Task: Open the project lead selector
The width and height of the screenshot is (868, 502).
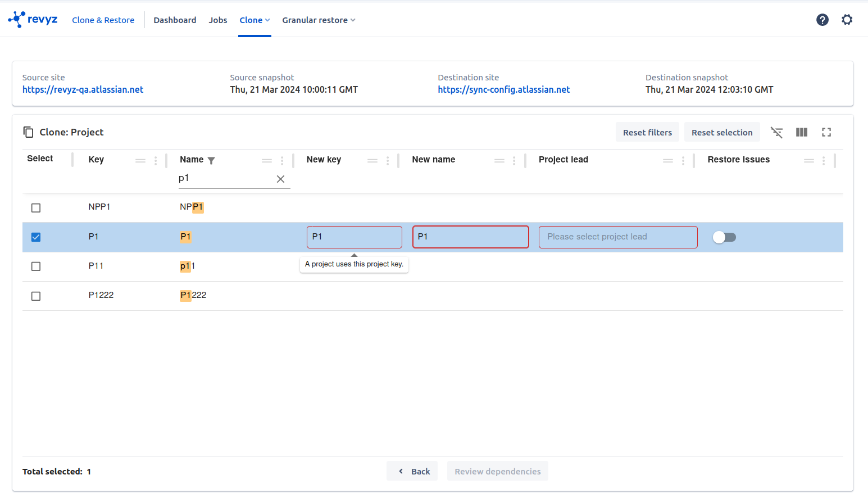Action: tap(617, 237)
